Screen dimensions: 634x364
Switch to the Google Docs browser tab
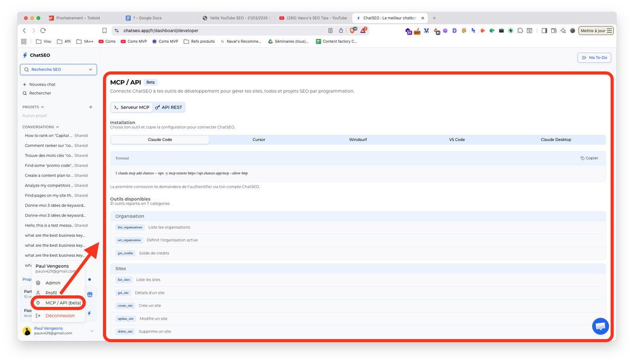pos(157,18)
